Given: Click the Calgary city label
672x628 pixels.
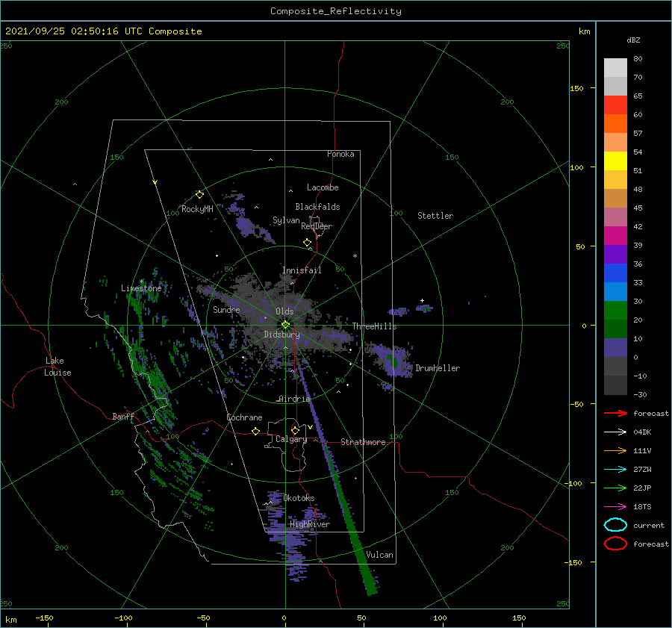Looking at the screenshot, I should [291, 439].
